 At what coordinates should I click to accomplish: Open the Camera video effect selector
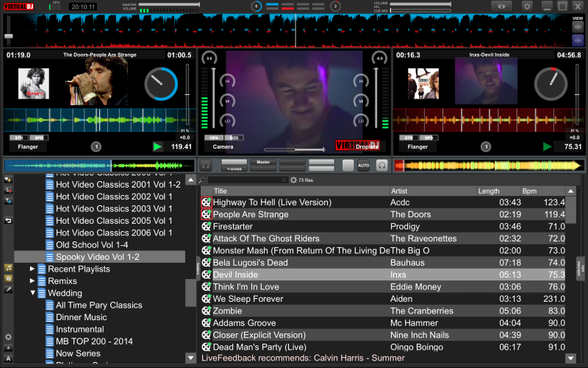(x=223, y=146)
